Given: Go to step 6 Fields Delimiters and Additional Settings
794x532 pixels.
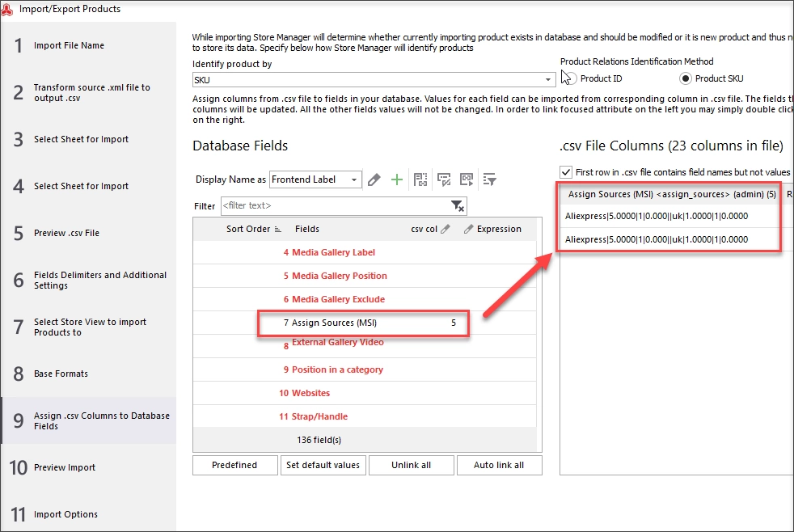Looking at the screenshot, I should (89, 280).
